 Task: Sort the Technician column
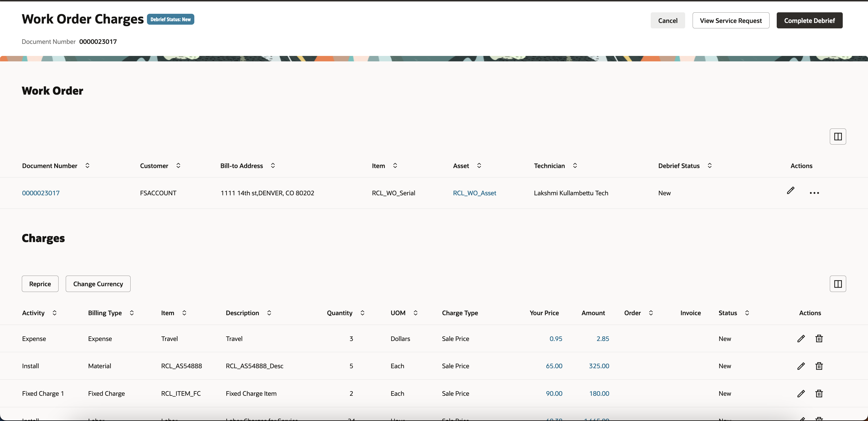(x=575, y=165)
